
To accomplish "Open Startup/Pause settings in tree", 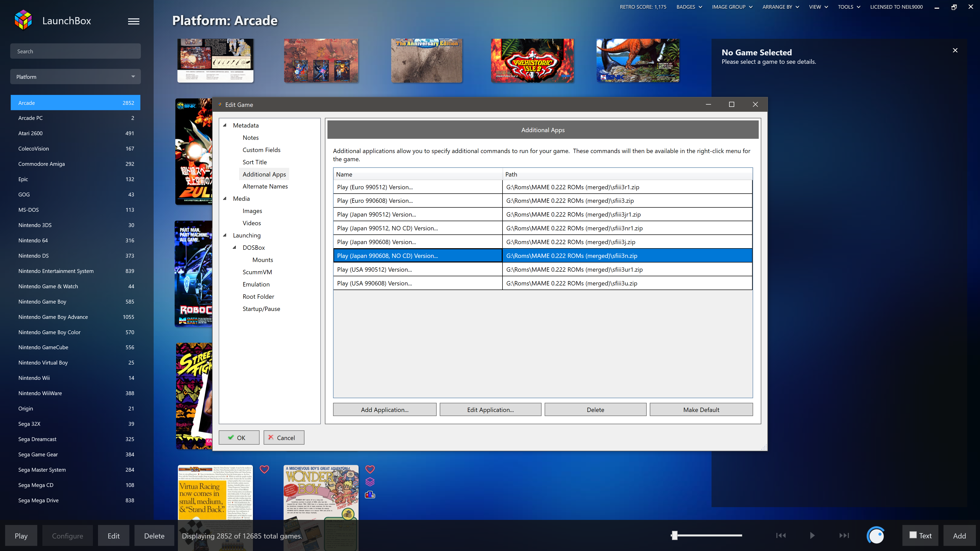I will [261, 309].
